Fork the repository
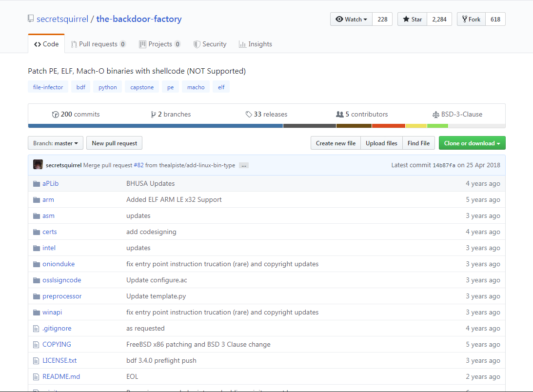Screen dimensions: 533x392 [471, 20]
